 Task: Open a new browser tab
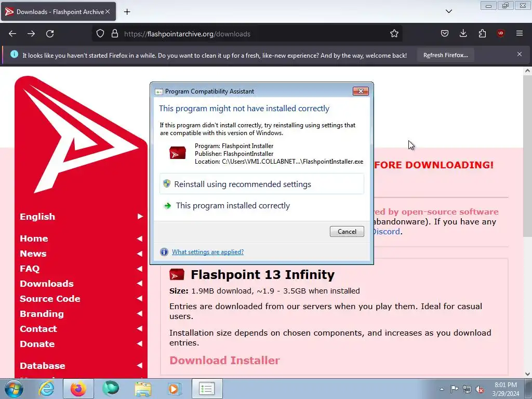coord(127,12)
